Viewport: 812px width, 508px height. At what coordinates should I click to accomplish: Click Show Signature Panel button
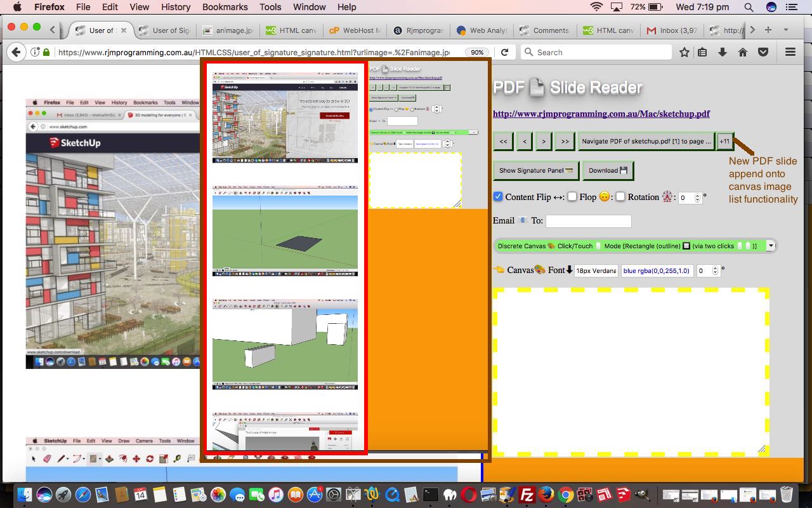pyautogui.click(x=536, y=170)
